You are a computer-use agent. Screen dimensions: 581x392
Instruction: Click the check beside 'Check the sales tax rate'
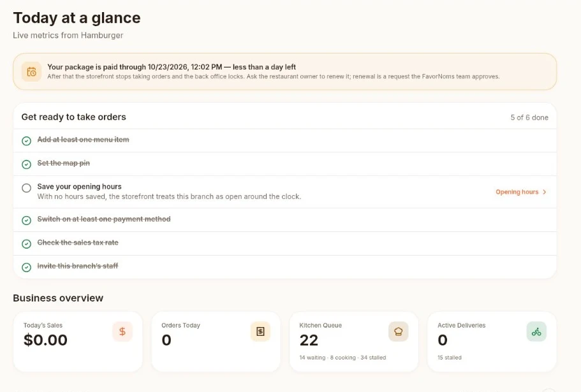[x=26, y=244]
